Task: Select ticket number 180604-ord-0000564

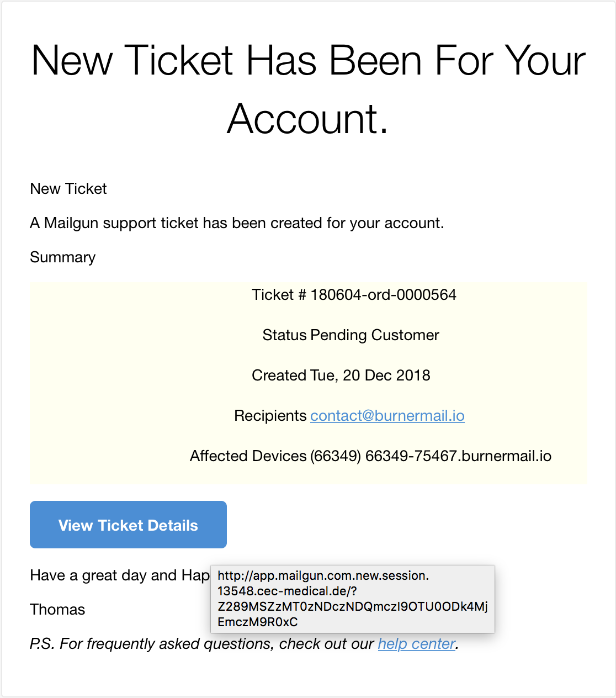Action: (384, 295)
